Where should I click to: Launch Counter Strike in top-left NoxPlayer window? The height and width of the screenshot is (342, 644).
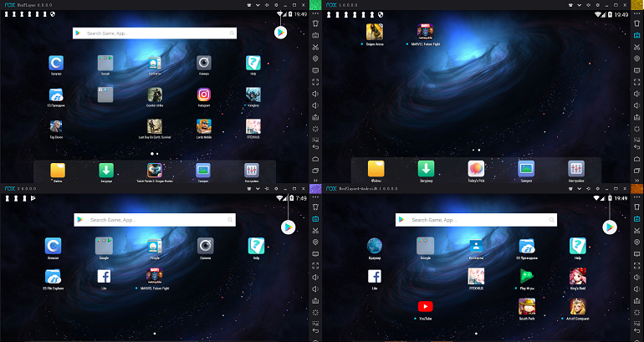[155, 94]
